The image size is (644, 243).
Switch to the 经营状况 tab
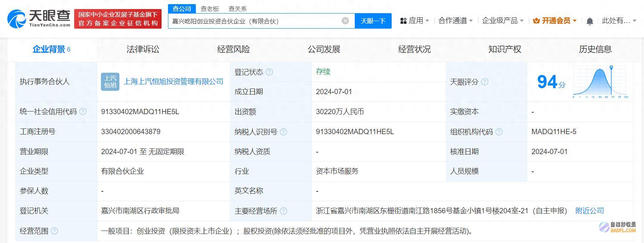click(x=414, y=49)
